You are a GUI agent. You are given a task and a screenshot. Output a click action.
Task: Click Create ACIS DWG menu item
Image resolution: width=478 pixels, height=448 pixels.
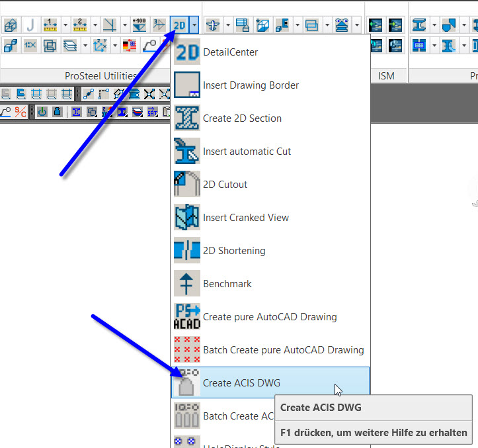270,382
